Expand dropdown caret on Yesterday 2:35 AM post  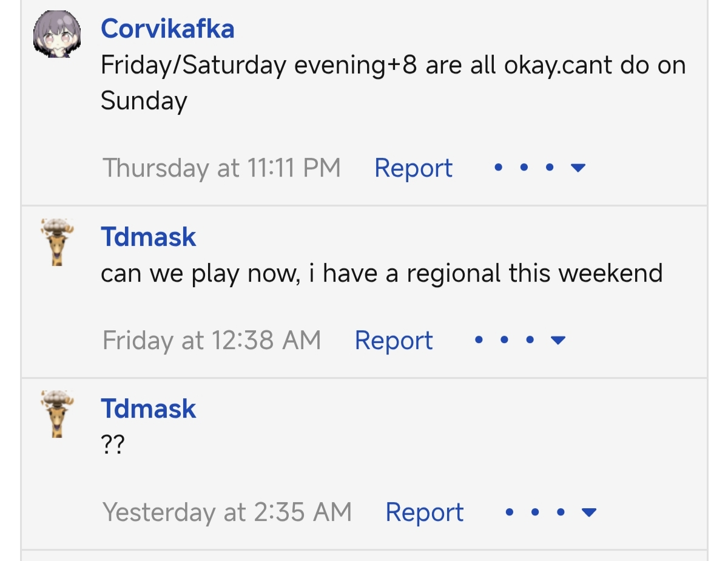[x=588, y=513]
